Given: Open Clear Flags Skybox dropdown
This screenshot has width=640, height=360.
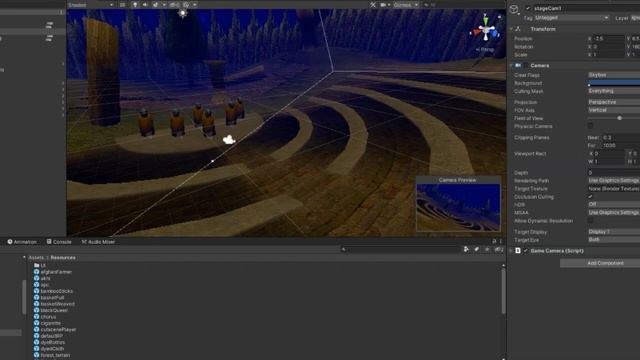Looking at the screenshot, I should tap(614, 75).
